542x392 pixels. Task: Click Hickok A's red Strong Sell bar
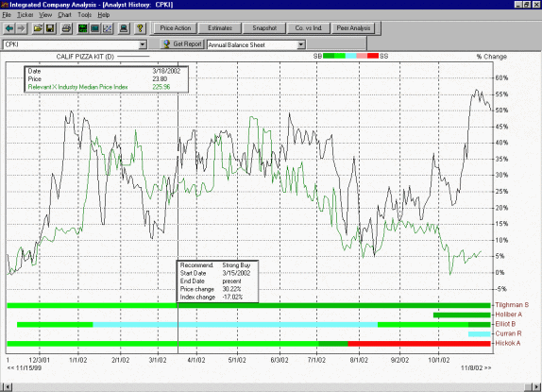(x=419, y=344)
